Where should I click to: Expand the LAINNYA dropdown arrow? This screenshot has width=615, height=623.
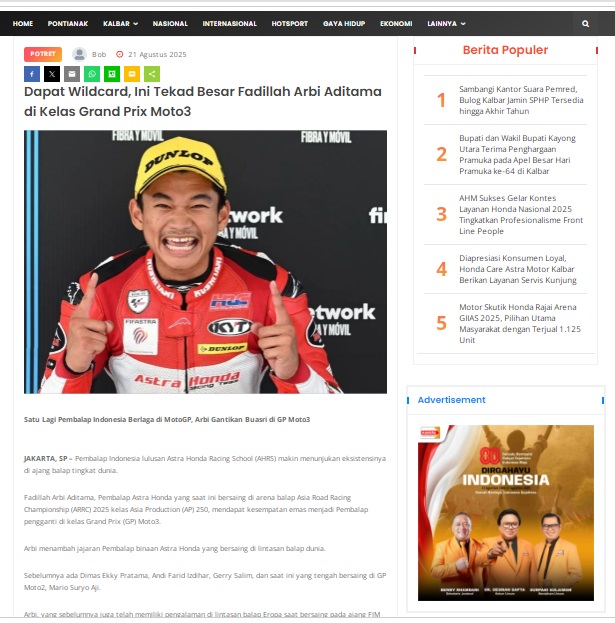tap(463, 24)
